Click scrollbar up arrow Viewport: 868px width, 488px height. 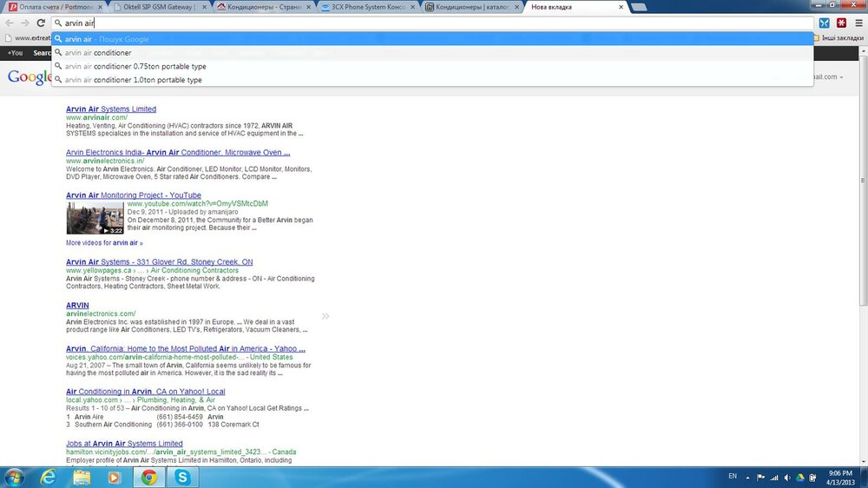[863, 51]
